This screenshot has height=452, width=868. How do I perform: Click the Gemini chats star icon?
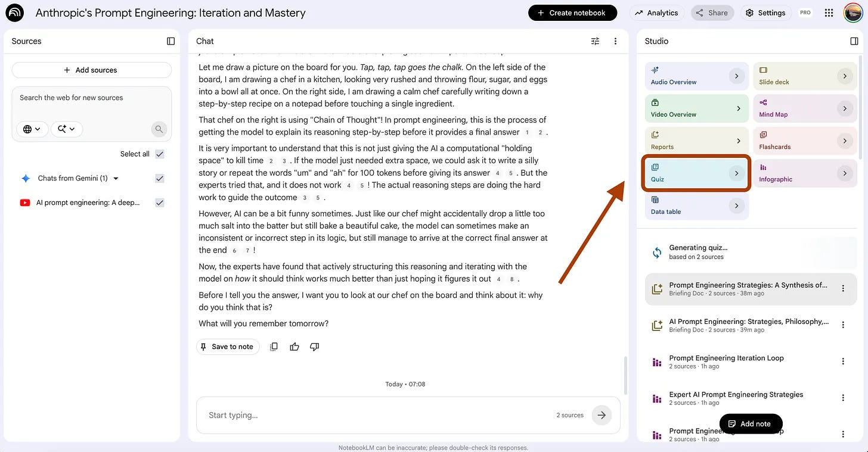(x=25, y=178)
